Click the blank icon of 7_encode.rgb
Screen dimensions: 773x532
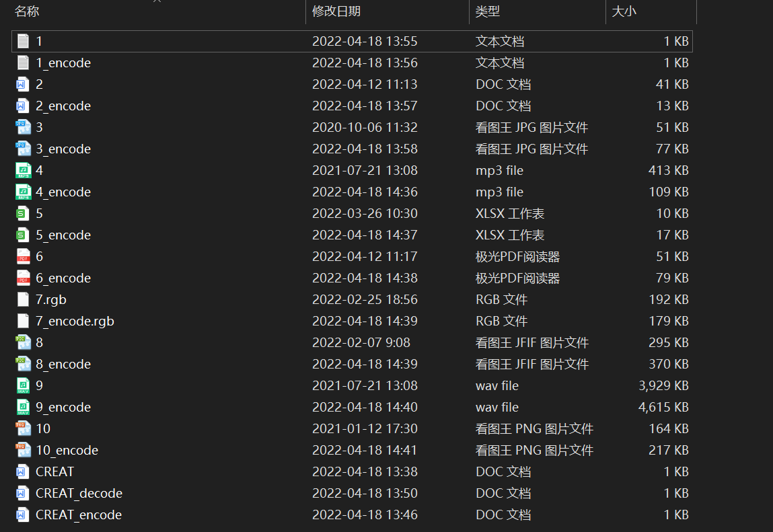point(23,321)
